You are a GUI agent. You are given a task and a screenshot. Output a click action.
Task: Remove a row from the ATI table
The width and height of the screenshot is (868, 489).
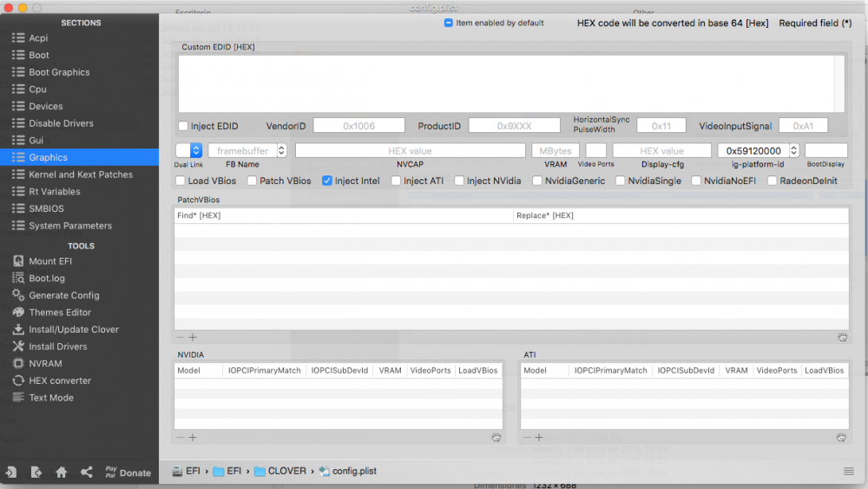[x=527, y=438]
